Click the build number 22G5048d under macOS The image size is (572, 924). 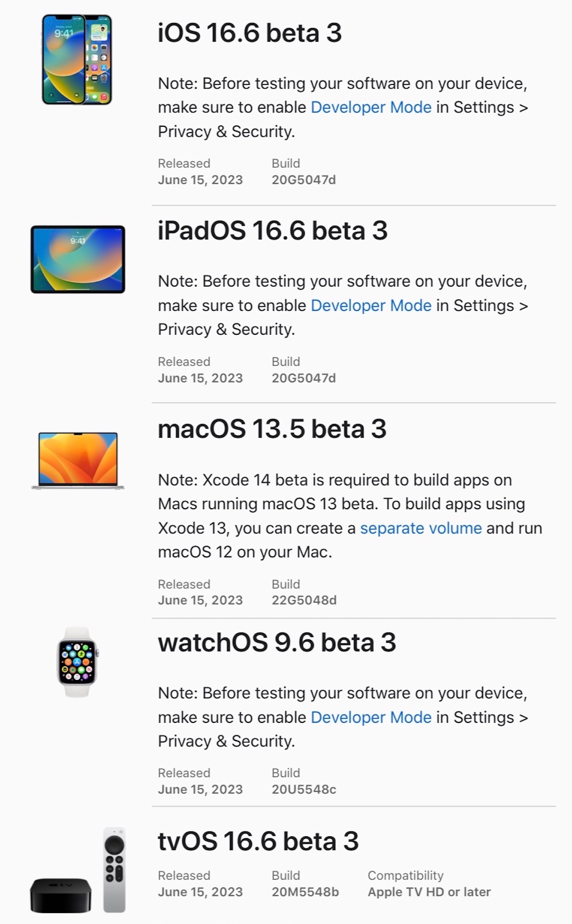tap(304, 600)
